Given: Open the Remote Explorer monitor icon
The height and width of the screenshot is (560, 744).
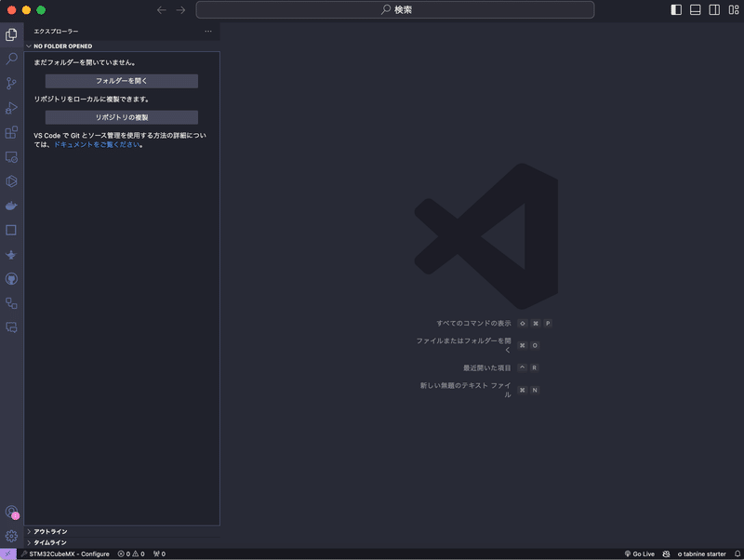Looking at the screenshot, I should pyautogui.click(x=11, y=157).
